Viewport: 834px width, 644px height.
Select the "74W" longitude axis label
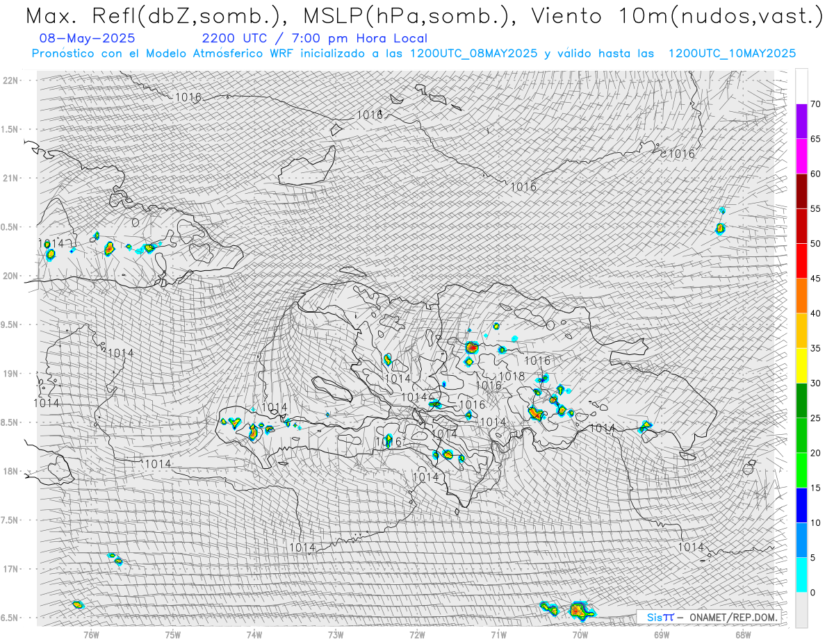point(254,635)
